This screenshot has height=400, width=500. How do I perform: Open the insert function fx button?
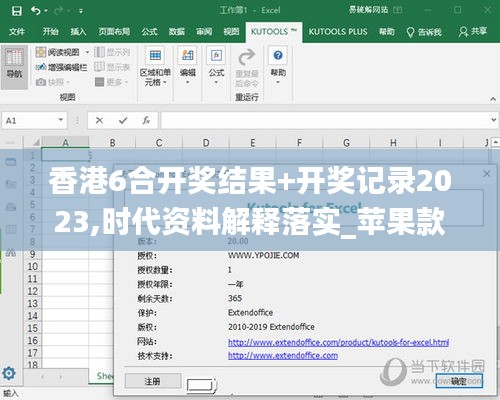coord(146,120)
